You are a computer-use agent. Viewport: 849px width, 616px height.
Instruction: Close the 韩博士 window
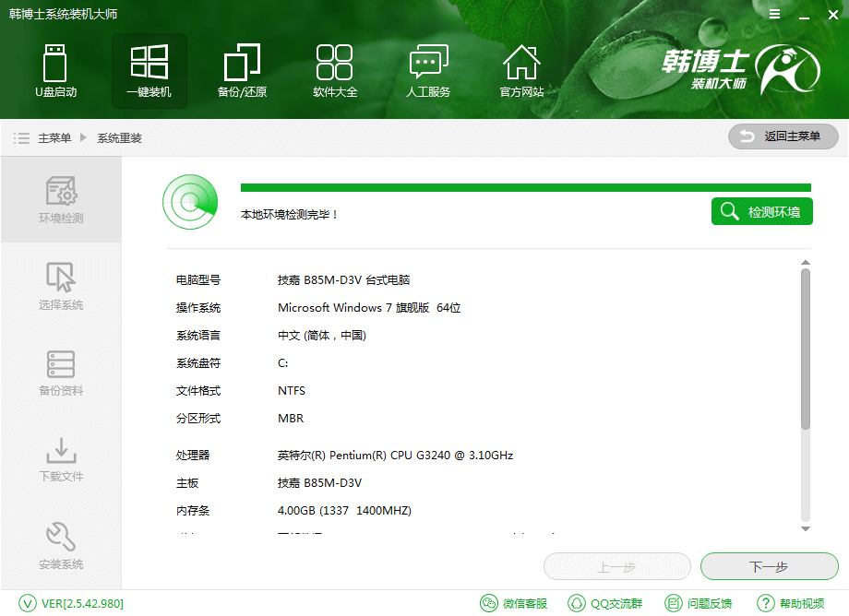pos(833,15)
